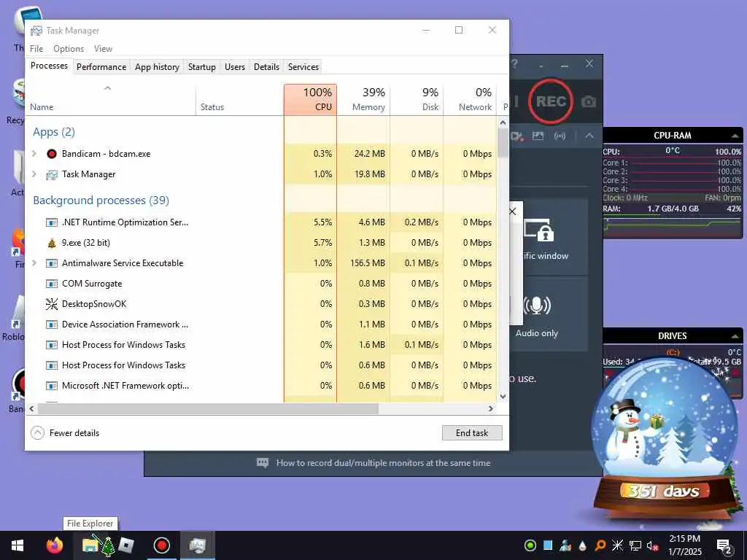Switch to the App history tab
The width and height of the screenshot is (747, 560).
(x=157, y=66)
